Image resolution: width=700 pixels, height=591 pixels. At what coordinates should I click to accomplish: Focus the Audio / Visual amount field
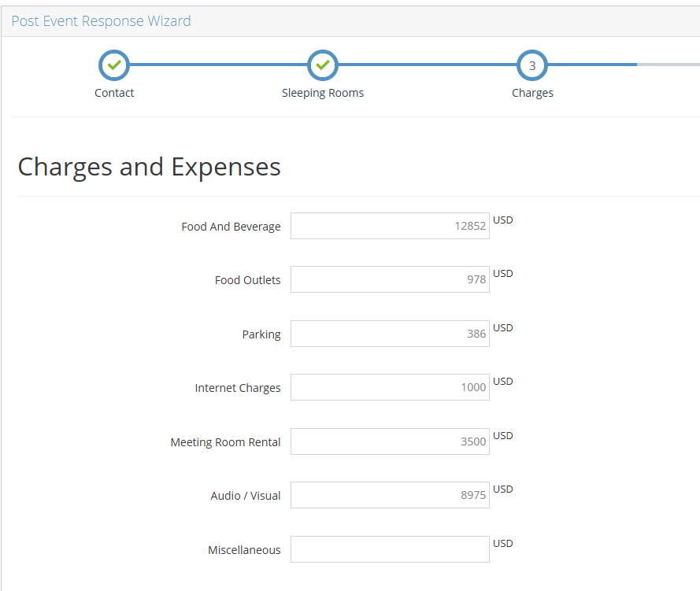point(390,495)
